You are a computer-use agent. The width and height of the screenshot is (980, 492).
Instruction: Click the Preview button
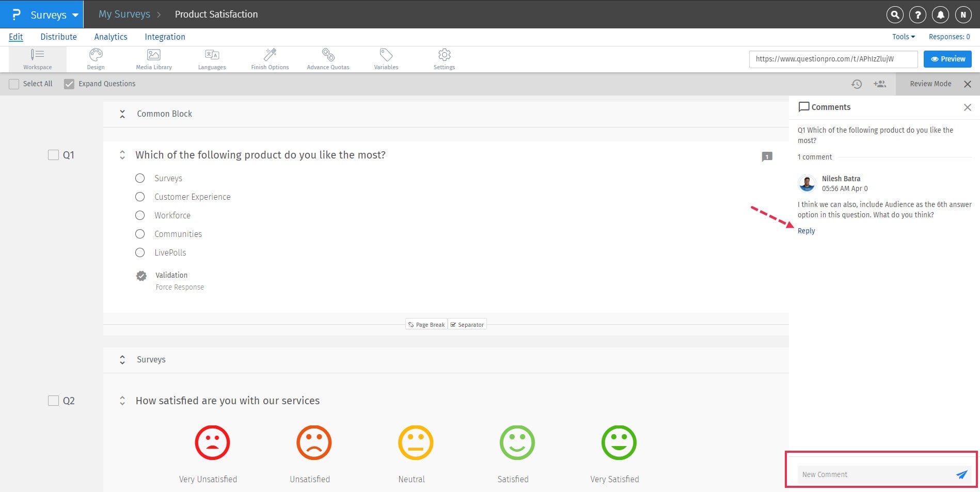pyautogui.click(x=947, y=58)
